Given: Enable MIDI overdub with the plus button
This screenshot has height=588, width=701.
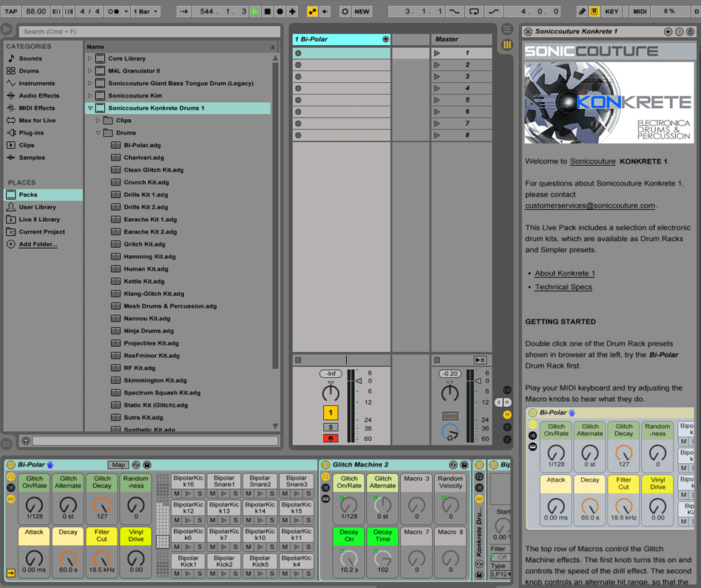Looking at the screenshot, I should coord(292,12).
